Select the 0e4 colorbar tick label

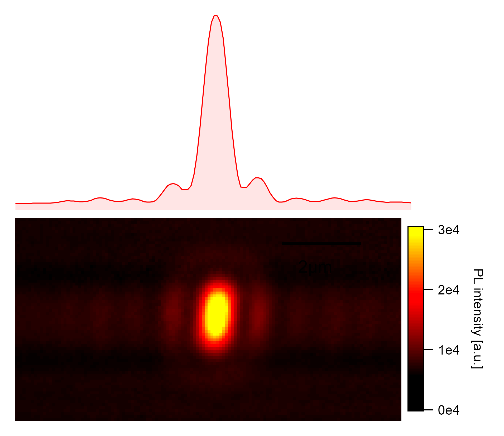[x=448, y=410]
